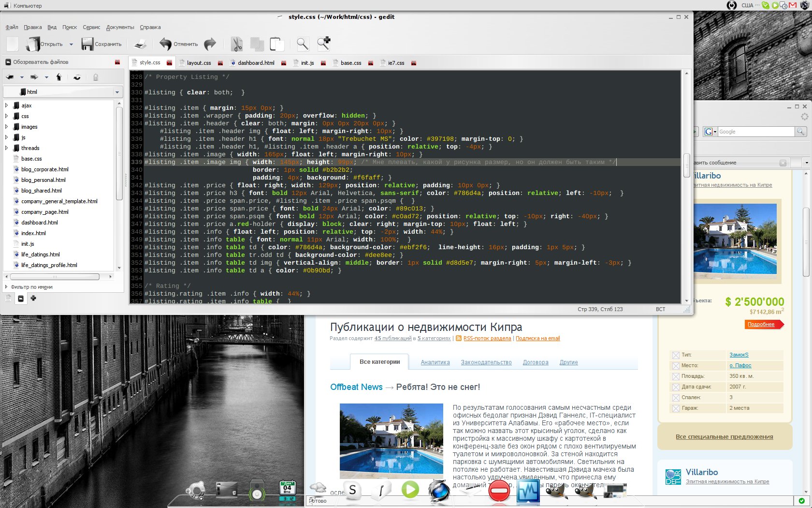Screen dimensions: 812x508
Task: Open the Справка menu
Action: tap(150, 27)
